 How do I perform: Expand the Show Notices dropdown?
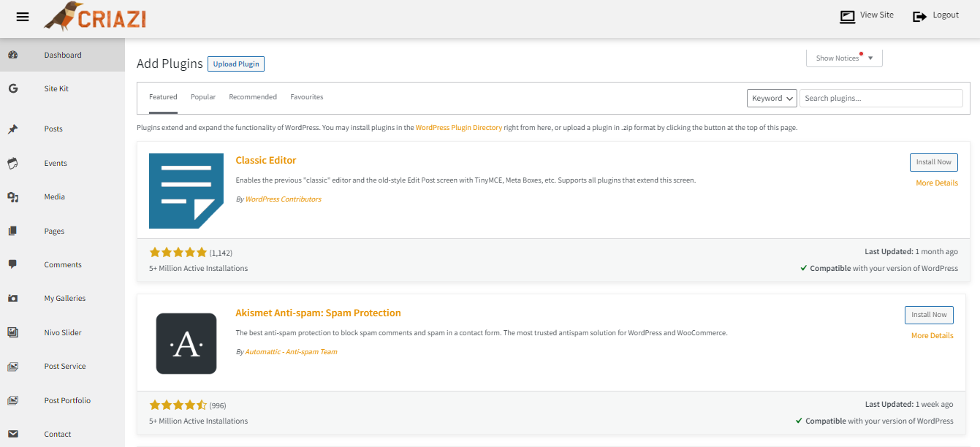(x=844, y=58)
